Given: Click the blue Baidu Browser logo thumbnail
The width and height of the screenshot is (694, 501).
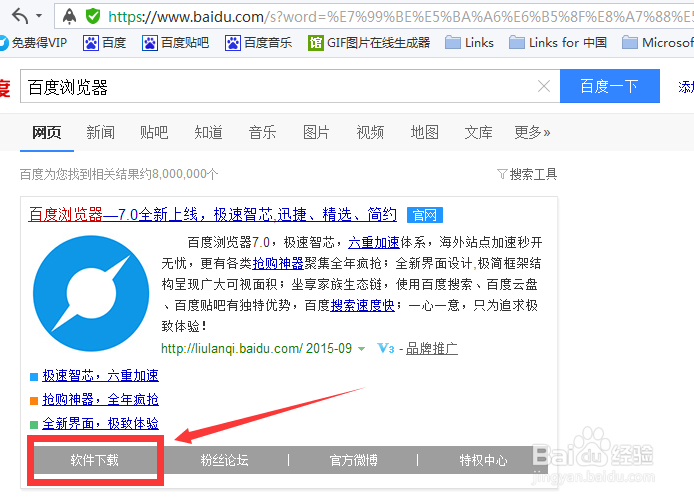Looking at the screenshot, I should (91, 293).
